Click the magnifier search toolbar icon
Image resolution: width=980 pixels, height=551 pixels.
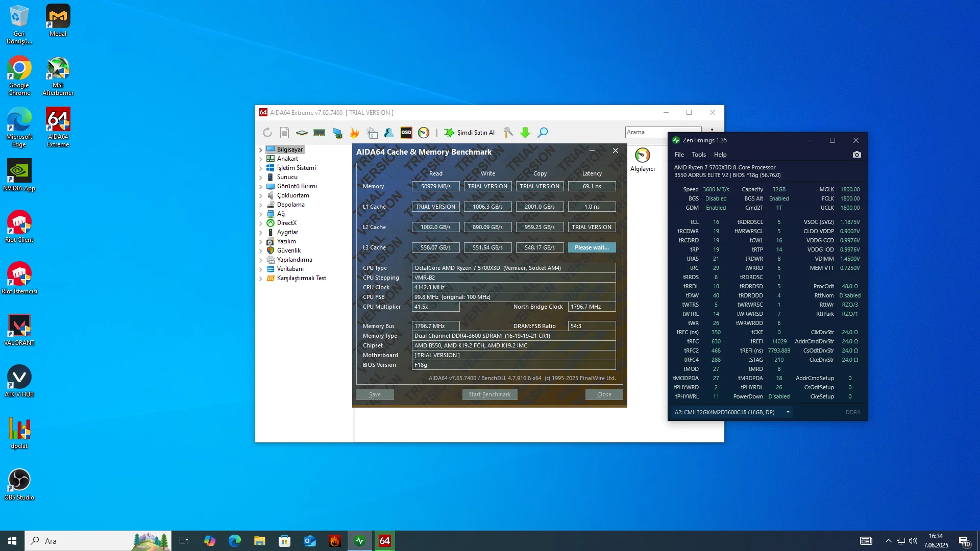pyautogui.click(x=543, y=133)
